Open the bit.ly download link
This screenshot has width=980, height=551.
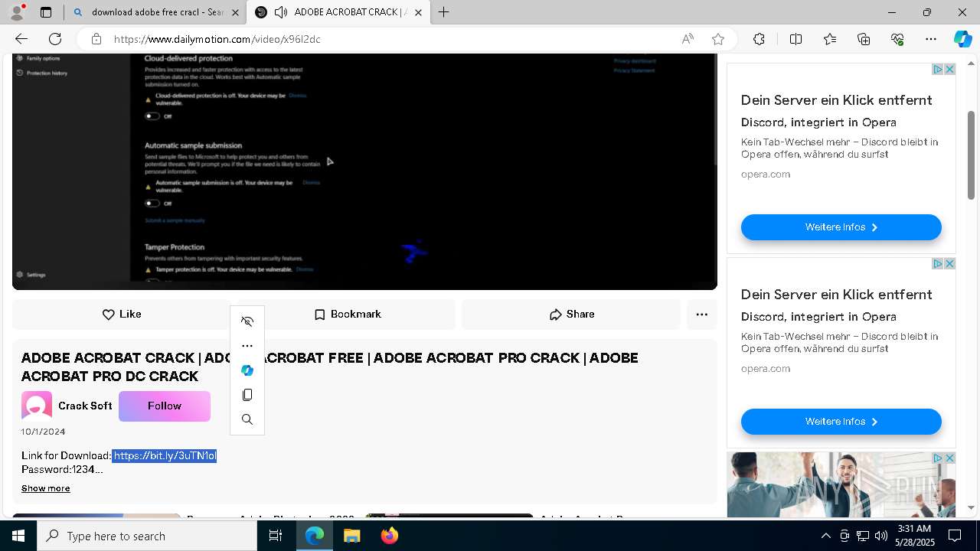pyautogui.click(x=165, y=456)
